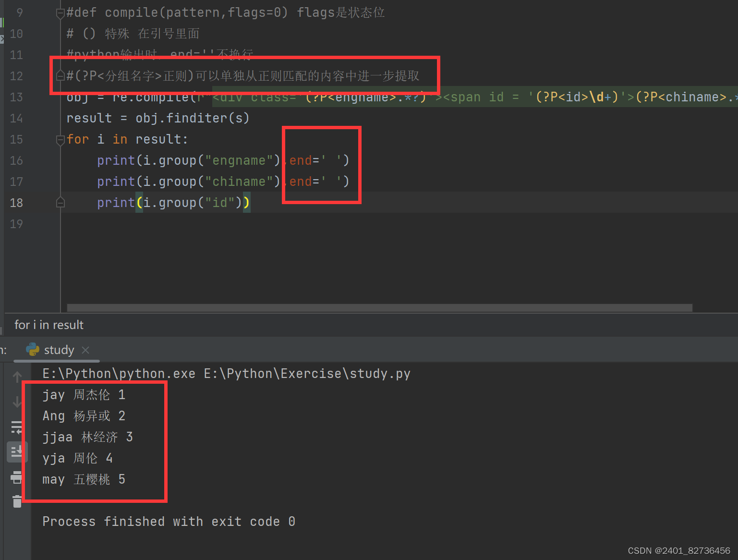Image resolution: width=738 pixels, height=560 pixels.
Task: Click console output 'may 五樱桃 5'
Action: pos(84,479)
